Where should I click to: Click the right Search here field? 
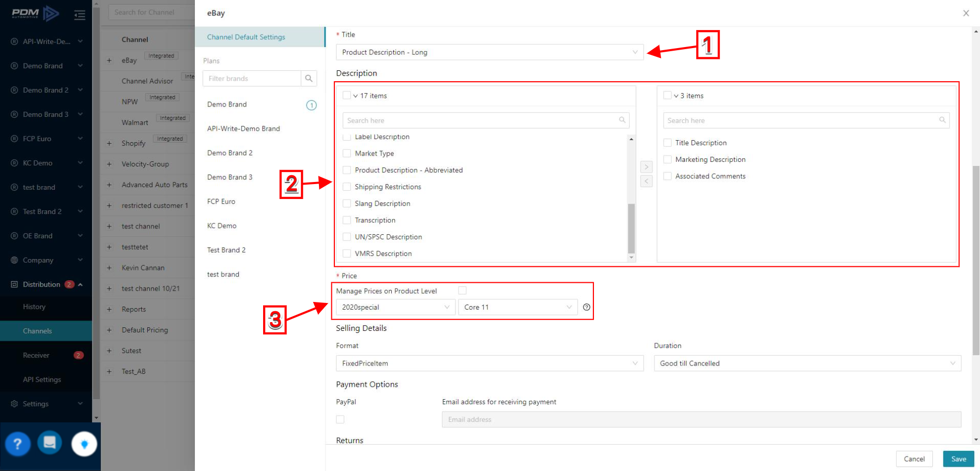point(806,120)
